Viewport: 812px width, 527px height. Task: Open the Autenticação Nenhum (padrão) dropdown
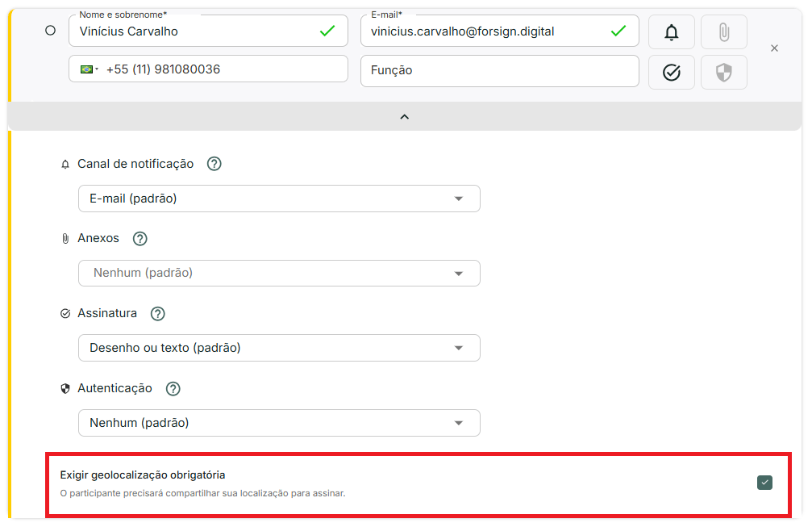279,423
